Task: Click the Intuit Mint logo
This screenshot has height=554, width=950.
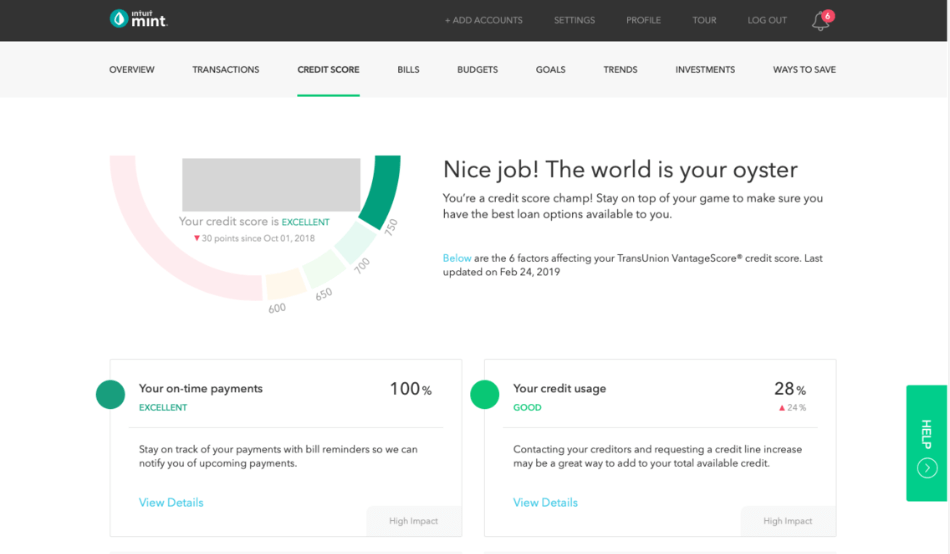Action: (139, 19)
